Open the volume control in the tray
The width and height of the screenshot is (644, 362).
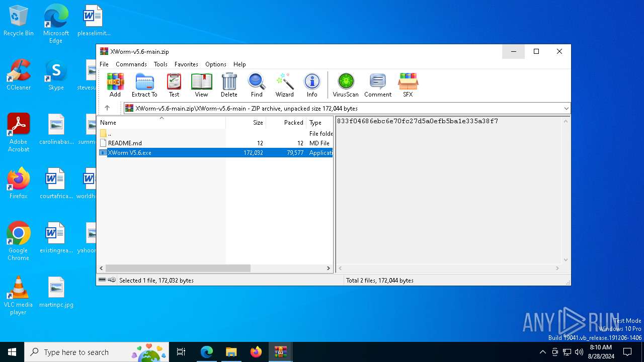tap(579, 352)
